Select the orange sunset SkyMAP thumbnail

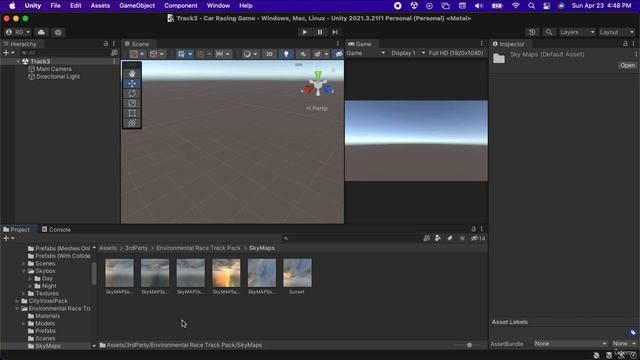point(226,273)
